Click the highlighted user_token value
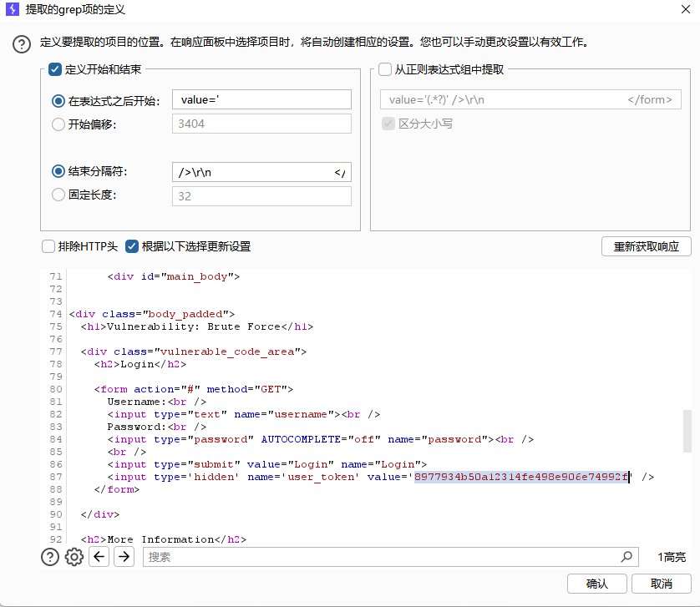Viewport: 700px width, 607px height. pyautogui.click(x=521, y=477)
